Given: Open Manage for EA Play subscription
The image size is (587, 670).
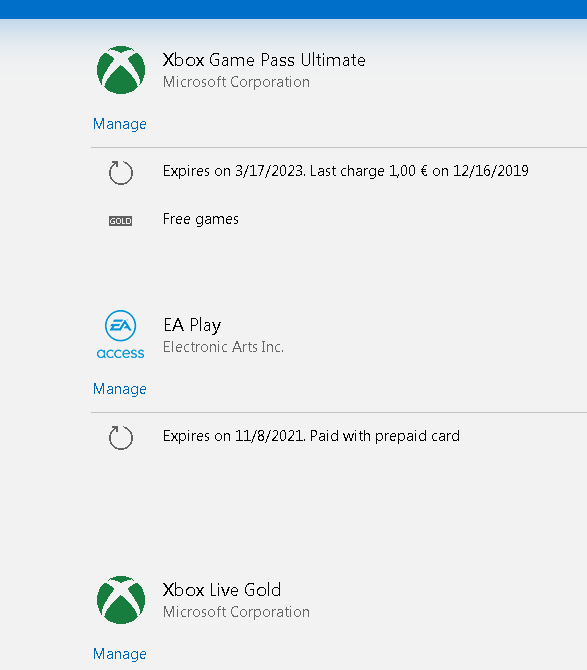Looking at the screenshot, I should [120, 389].
